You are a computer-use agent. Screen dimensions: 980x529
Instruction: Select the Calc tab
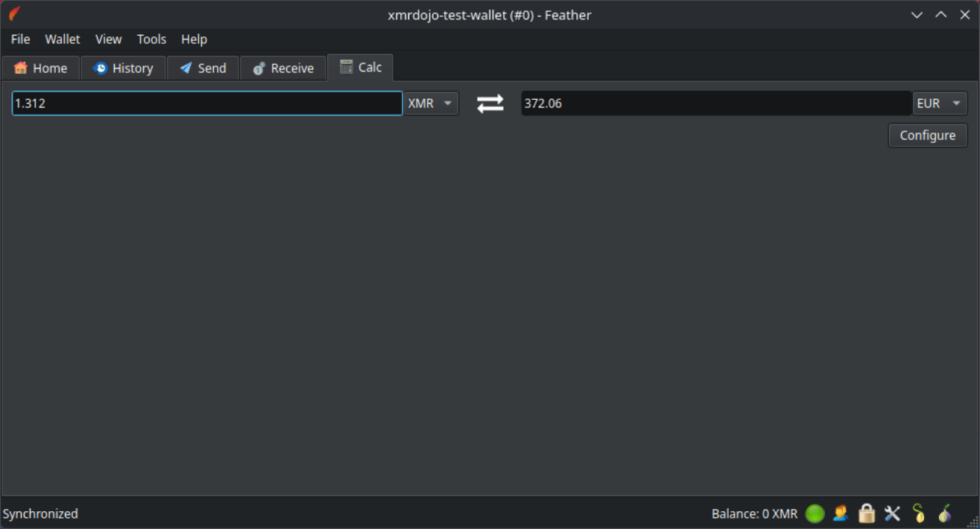(361, 67)
